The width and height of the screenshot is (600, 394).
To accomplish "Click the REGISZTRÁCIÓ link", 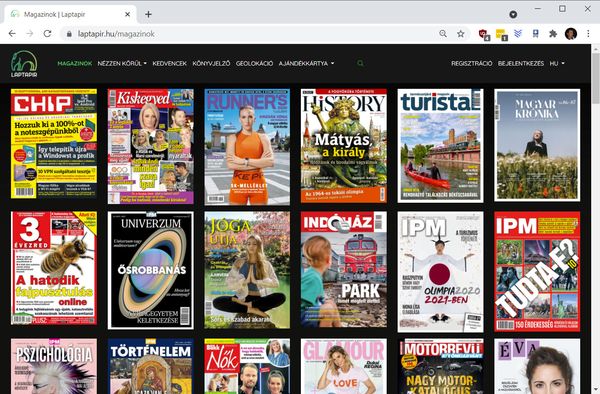I will 471,63.
